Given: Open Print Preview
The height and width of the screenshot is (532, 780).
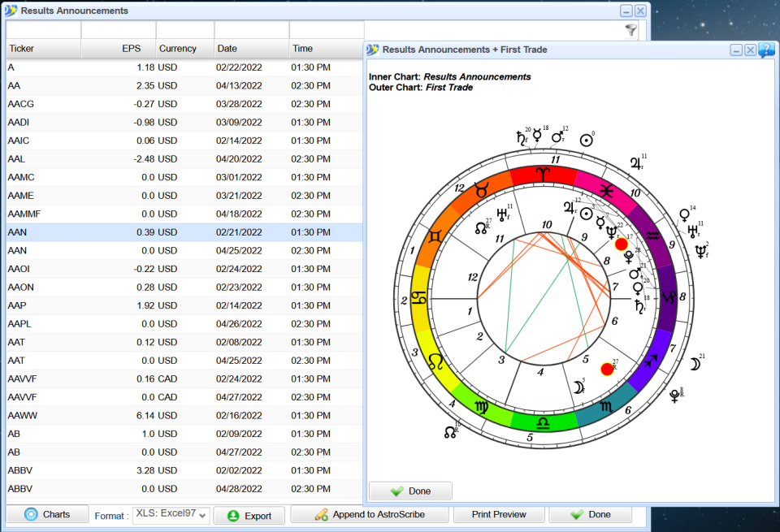Looking at the screenshot, I should 499,514.
